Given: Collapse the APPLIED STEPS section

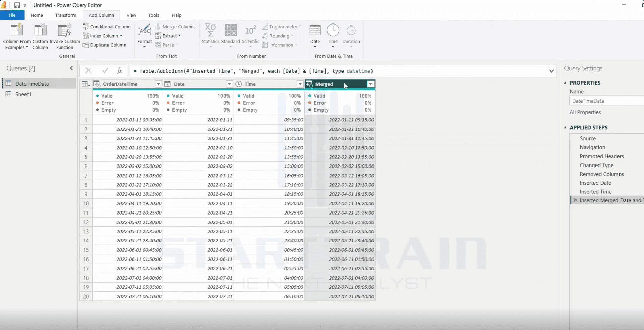Looking at the screenshot, I should [565, 128].
